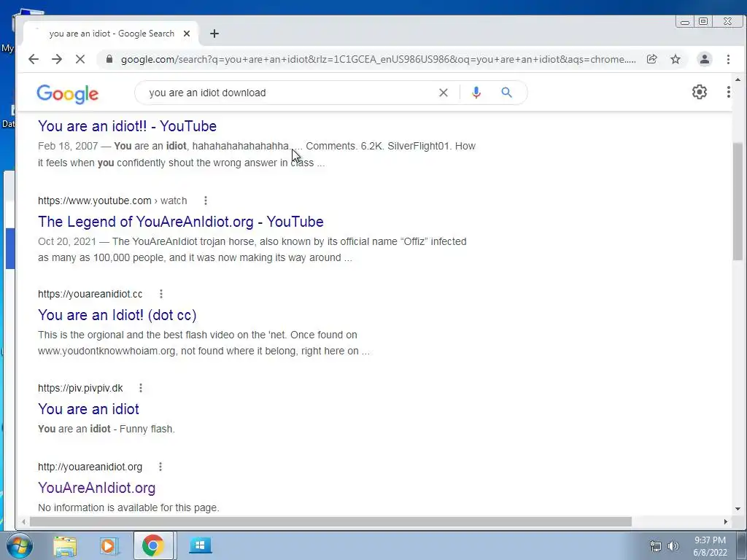Open more options for youareanidiot.cc result
This screenshot has width=747, height=560.
tap(161, 294)
